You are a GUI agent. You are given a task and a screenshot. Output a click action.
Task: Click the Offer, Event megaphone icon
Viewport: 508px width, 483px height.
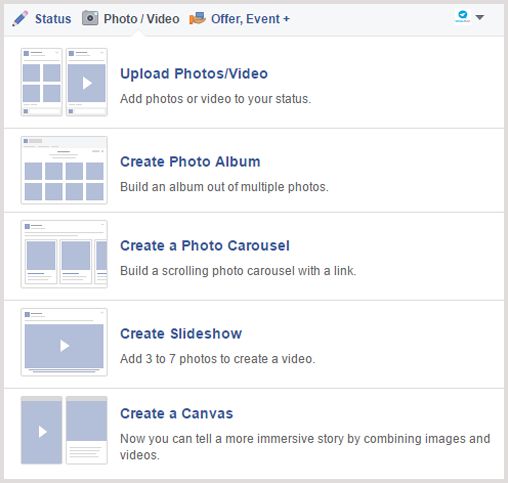tap(197, 18)
